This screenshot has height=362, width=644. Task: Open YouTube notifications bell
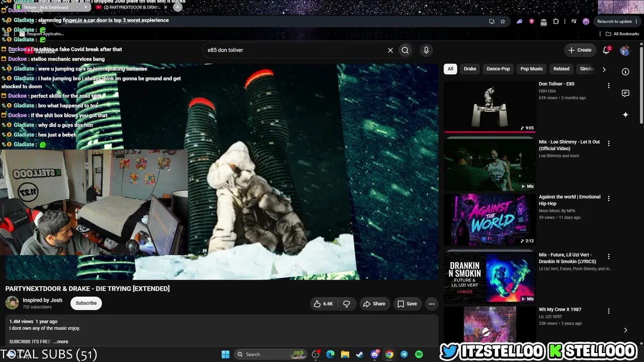tap(606, 50)
